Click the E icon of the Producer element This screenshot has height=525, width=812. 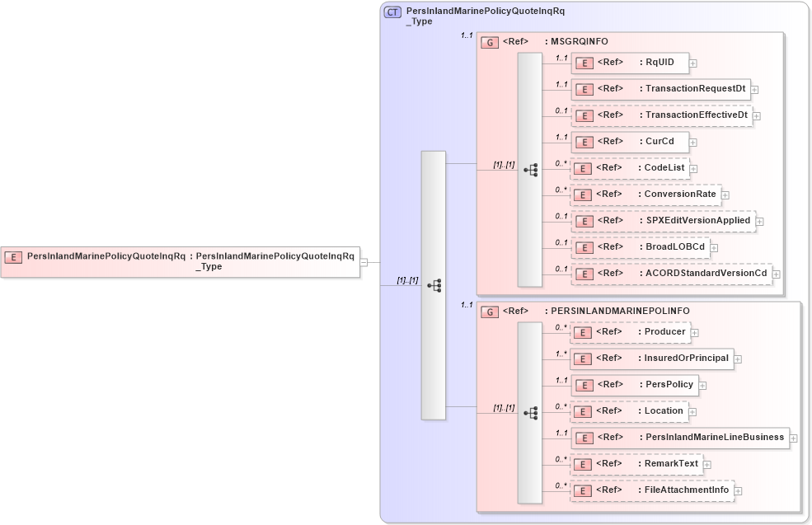tap(582, 332)
